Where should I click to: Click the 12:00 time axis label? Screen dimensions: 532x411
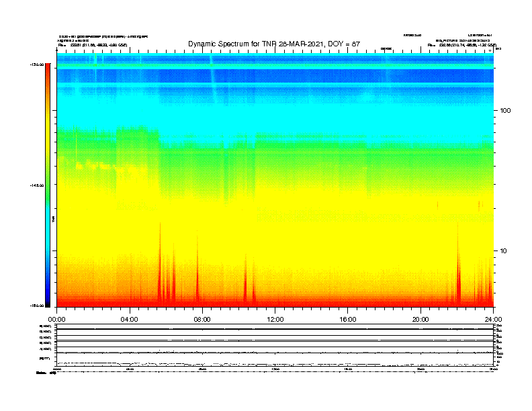[x=275, y=320]
